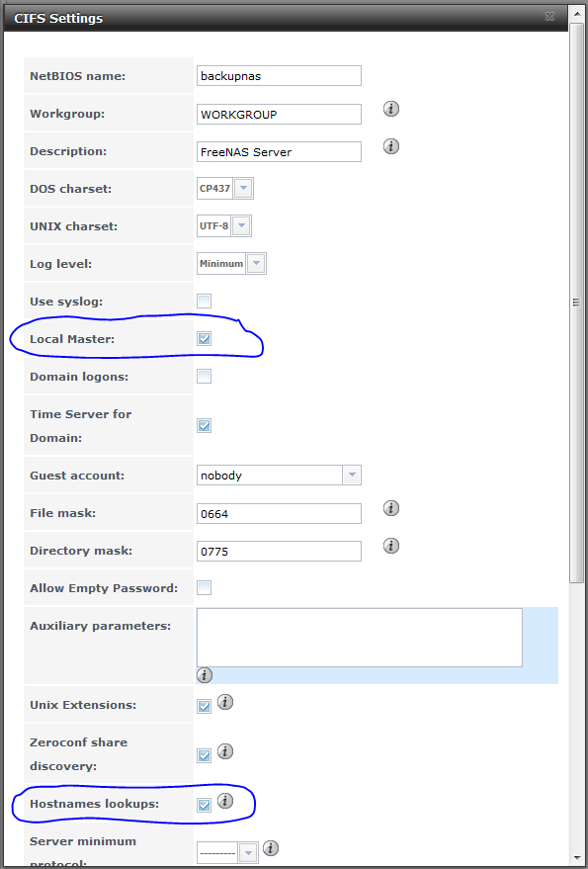Open the info icon next to Description
This screenshot has width=588, height=869.
(x=391, y=146)
